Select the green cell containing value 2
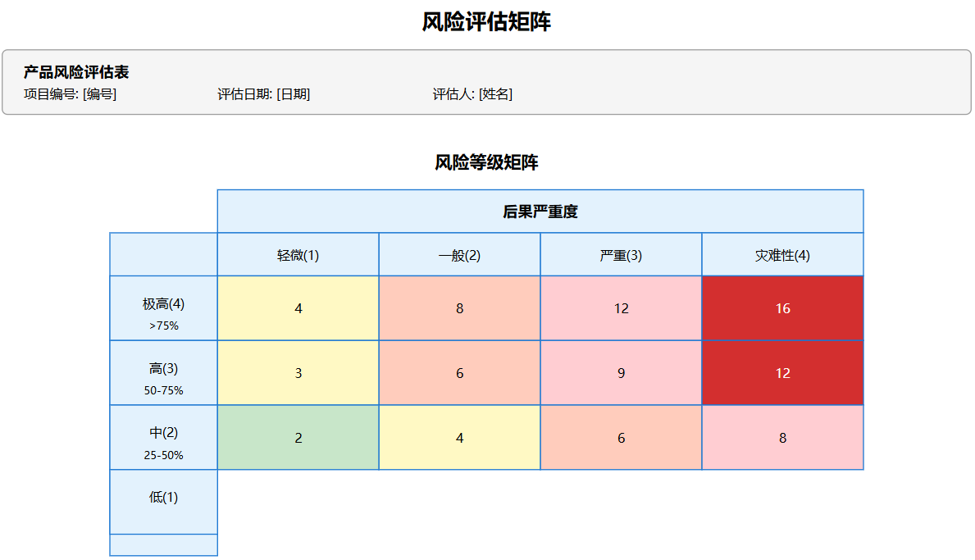 click(298, 438)
